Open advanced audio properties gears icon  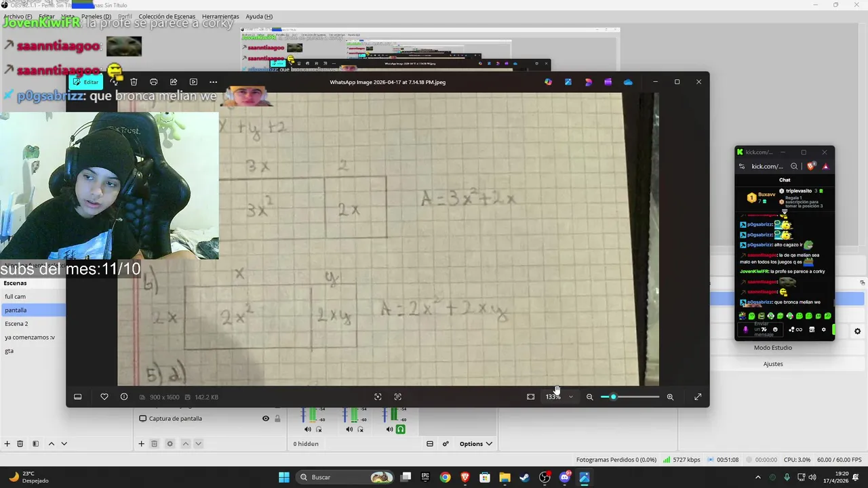(446, 444)
